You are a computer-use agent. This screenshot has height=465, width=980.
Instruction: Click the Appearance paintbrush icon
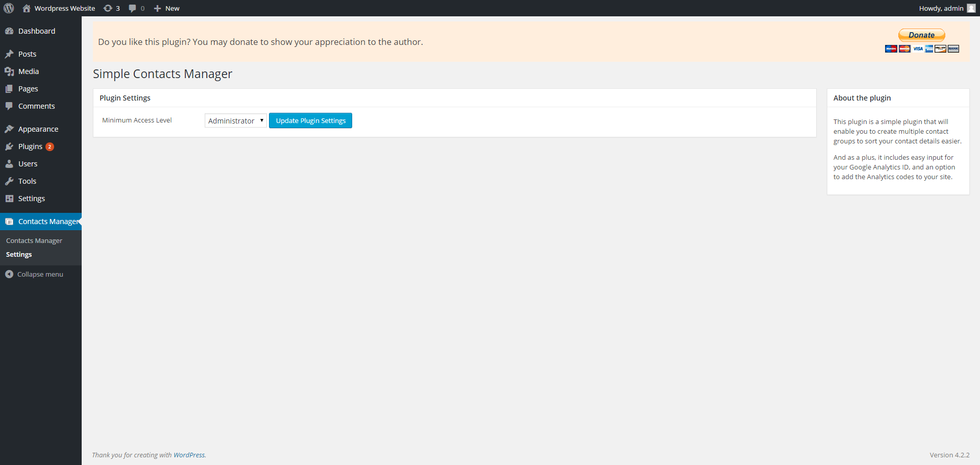pos(9,129)
